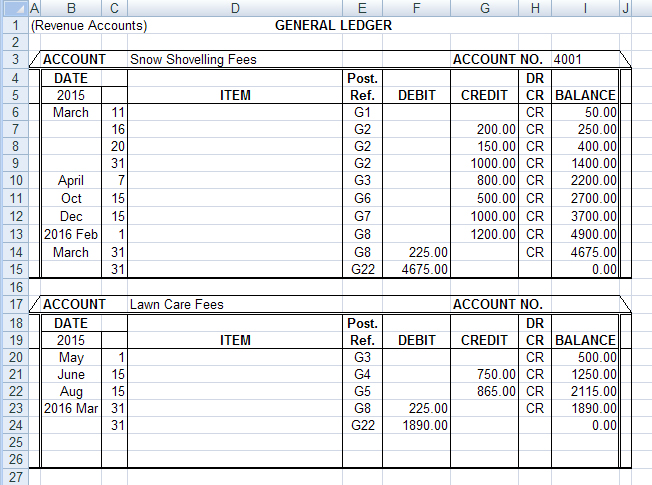Click the balance value 1890.00
The height and width of the screenshot is (485, 652).
tap(594, 408)
